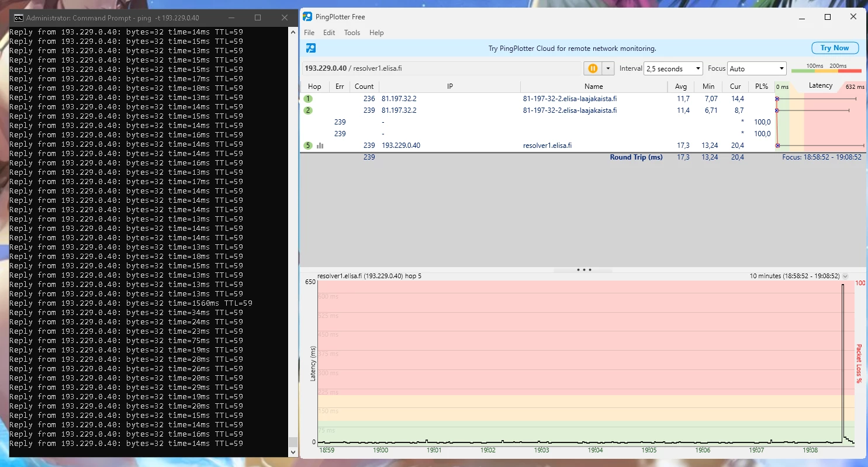The width and height of the screenshot is (868, 467).
Task: Expand the 10 minutes time range dropdown
Action: point(845,276)
